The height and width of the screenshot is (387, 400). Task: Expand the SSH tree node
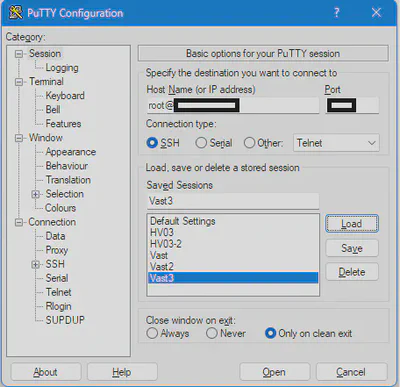[36, 264]
